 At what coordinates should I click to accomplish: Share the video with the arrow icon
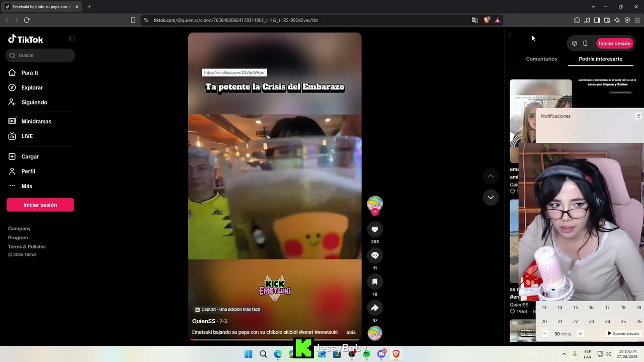[x=375, y=308]
